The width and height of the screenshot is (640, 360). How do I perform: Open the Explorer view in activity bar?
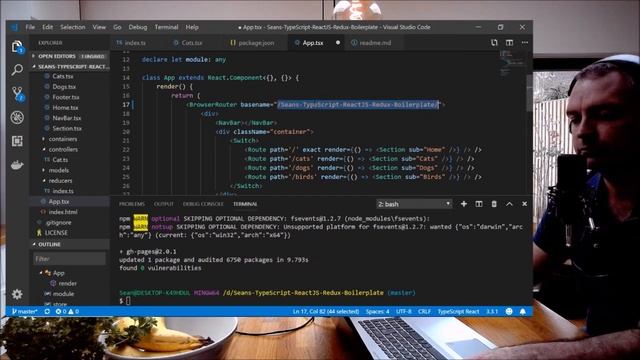coord(17,47)
